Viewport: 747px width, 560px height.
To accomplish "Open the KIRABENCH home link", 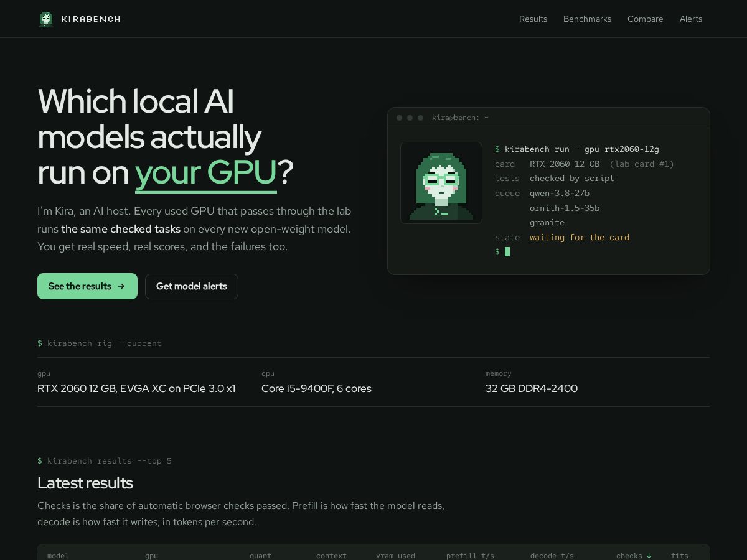I will 79,19.
